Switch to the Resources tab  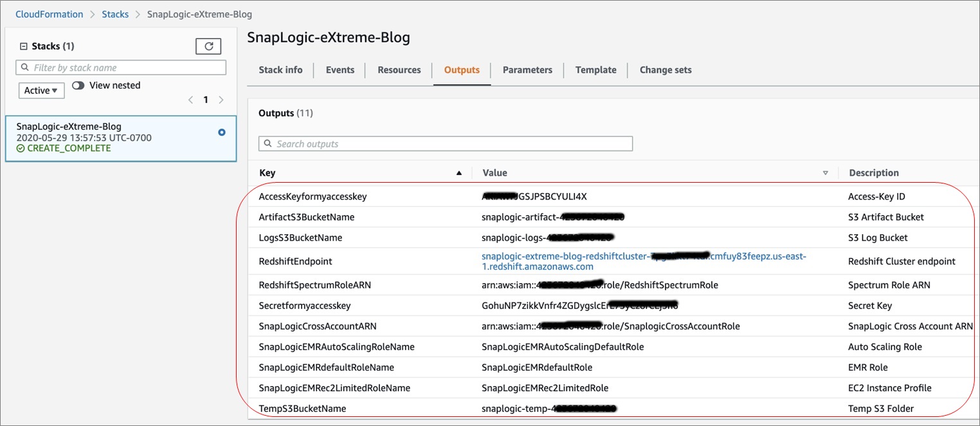click(x=399, y=70)
